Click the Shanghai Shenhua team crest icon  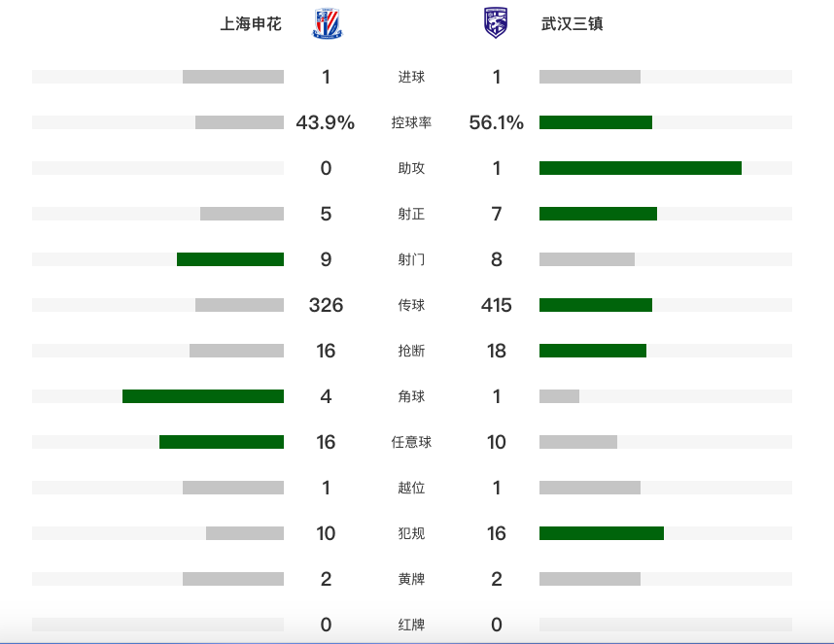click(x=328, y=23)
